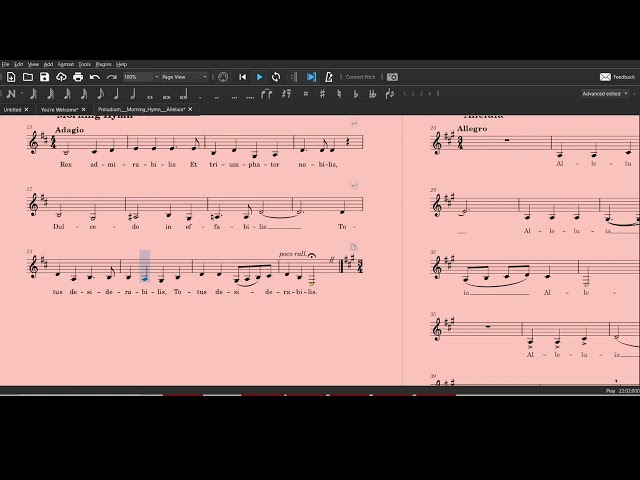640x480 pixels.
Task: Open Advanced edited workspace dropdown
Action: (605, 94)
